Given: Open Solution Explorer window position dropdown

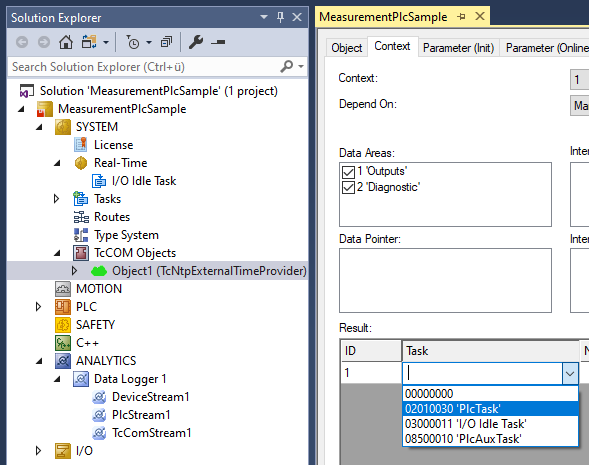Looking at the screenshot, I should click(x=264, y=17).
